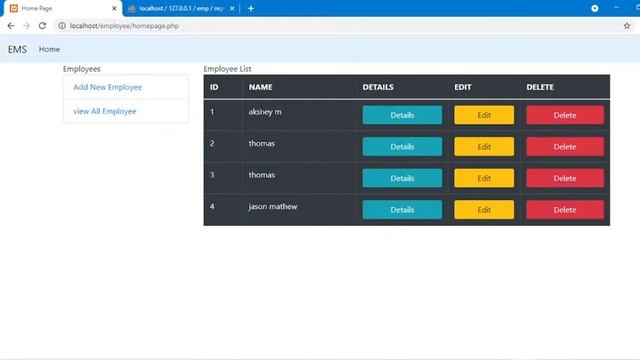Switch to the localhost / 127.0.0.1 tab
640x360 pixels.
tap(182, 8)
